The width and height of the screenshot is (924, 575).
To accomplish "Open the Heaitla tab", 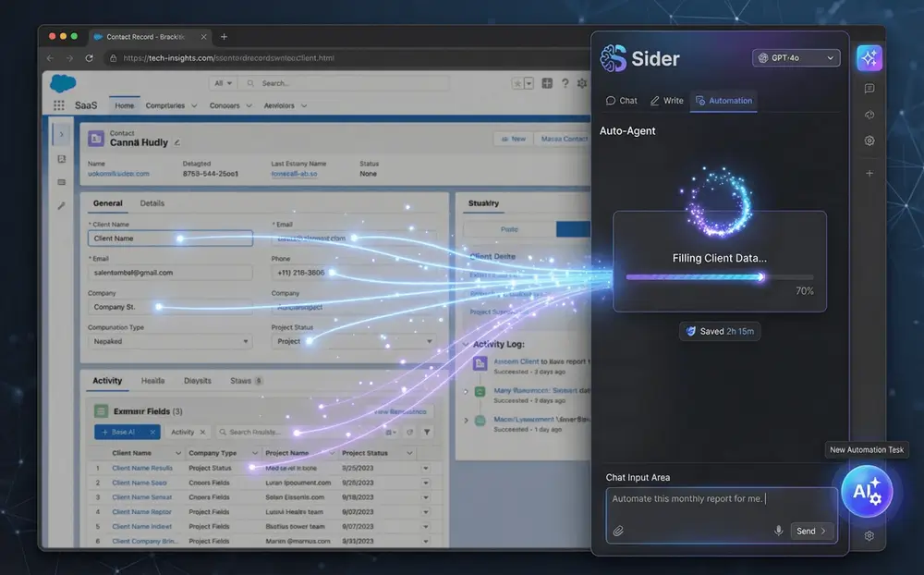I will [152, 381].
